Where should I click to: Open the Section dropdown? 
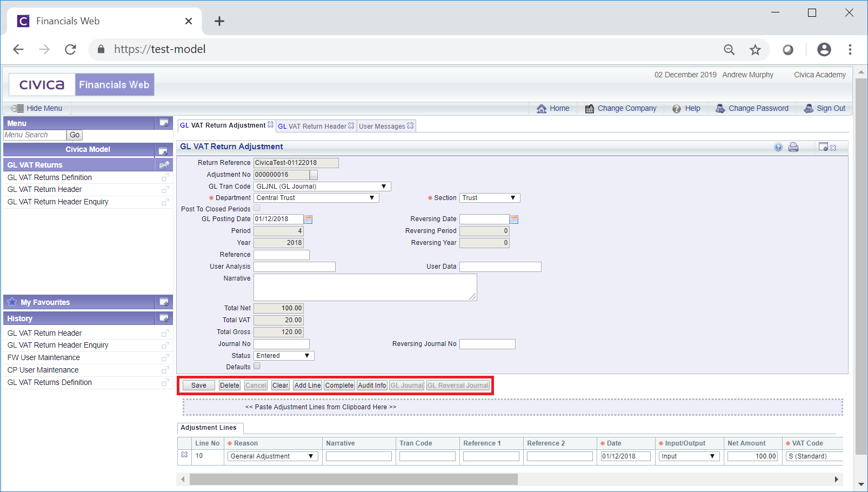click(x=490, y=198)
